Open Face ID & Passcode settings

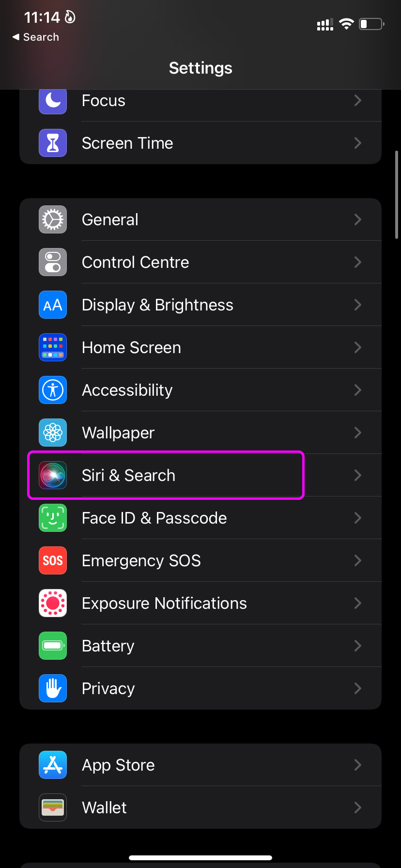pyautogui.click(x=200, y=518)
